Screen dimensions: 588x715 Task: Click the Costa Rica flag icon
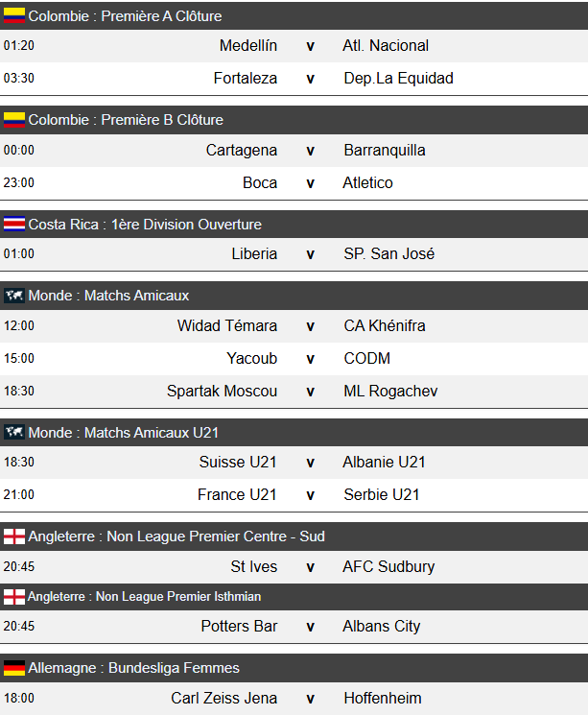pyautogui.click(x=14, y=225)
